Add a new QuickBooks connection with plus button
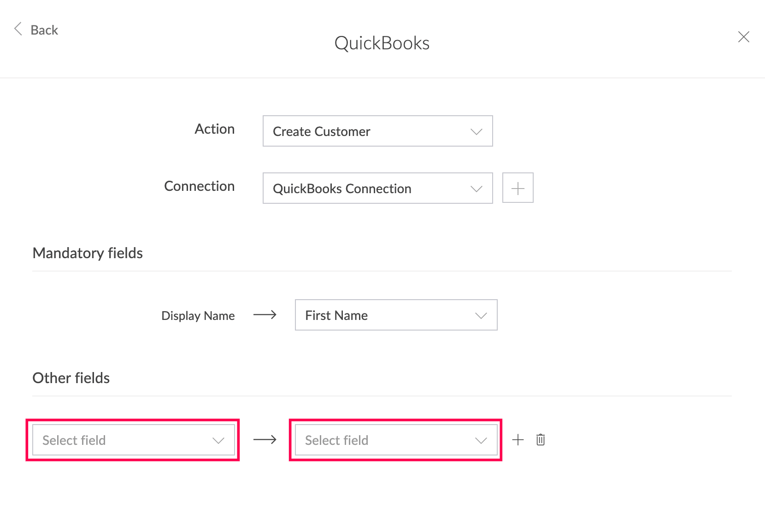The height and width of the screenshot is (532, 765). coord(518,188)
